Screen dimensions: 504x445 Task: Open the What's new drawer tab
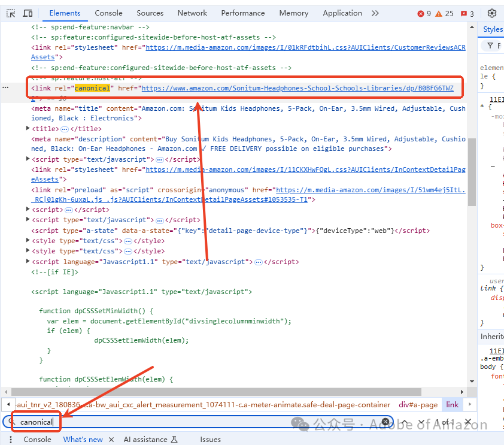pyautogui.click(x=83, y=440)
